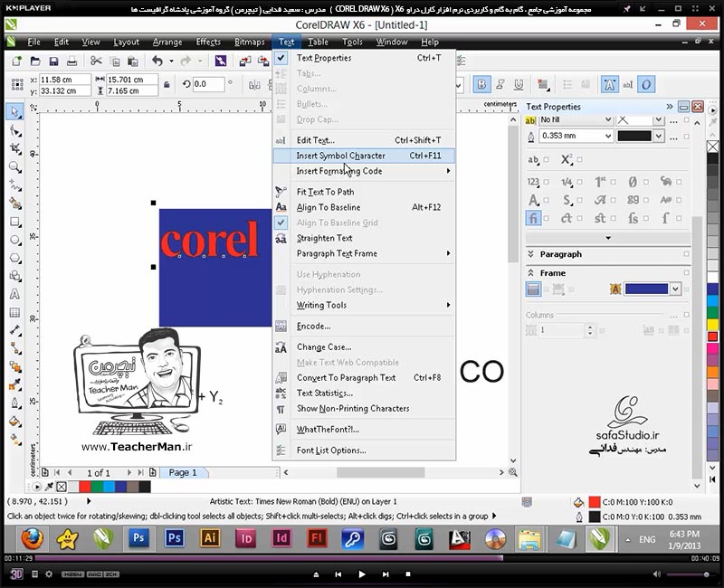724x588 pixels.
Task: Expand more OpenType features arrow
Action: [607, 238]
